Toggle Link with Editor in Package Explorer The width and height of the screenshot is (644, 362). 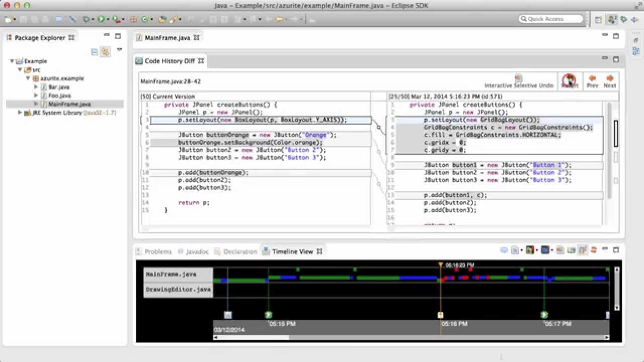105,52
